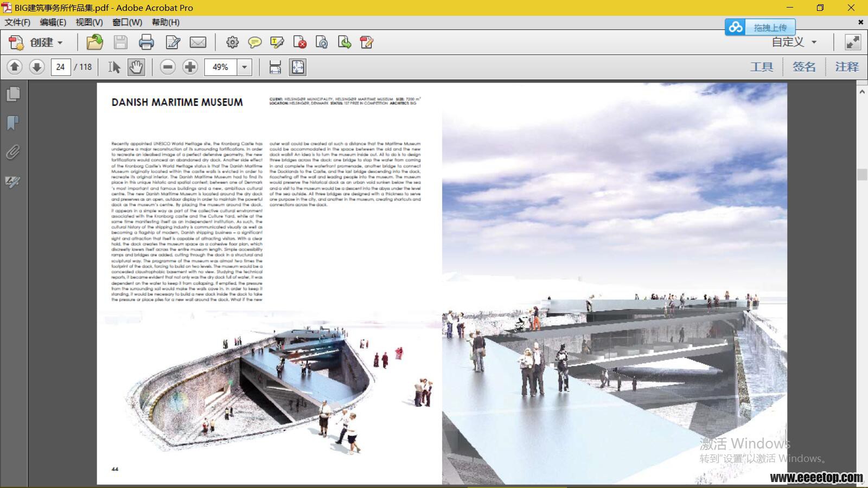Show attachments paperclip panel

(13, 152)
